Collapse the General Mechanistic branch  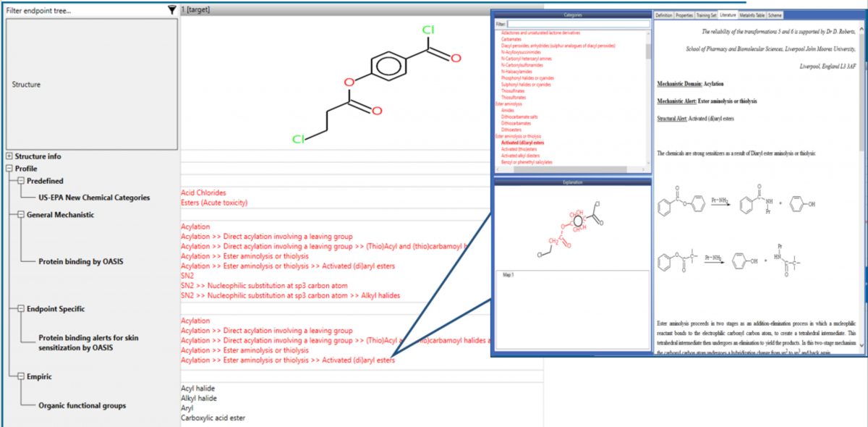pyautogui.click(x=21, y=215)
